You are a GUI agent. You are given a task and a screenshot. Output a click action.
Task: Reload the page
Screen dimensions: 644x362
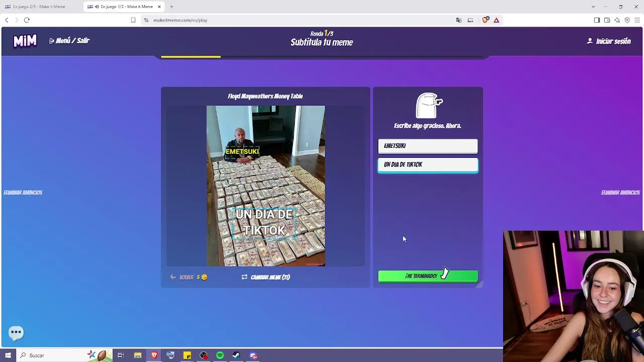(27, 20)
